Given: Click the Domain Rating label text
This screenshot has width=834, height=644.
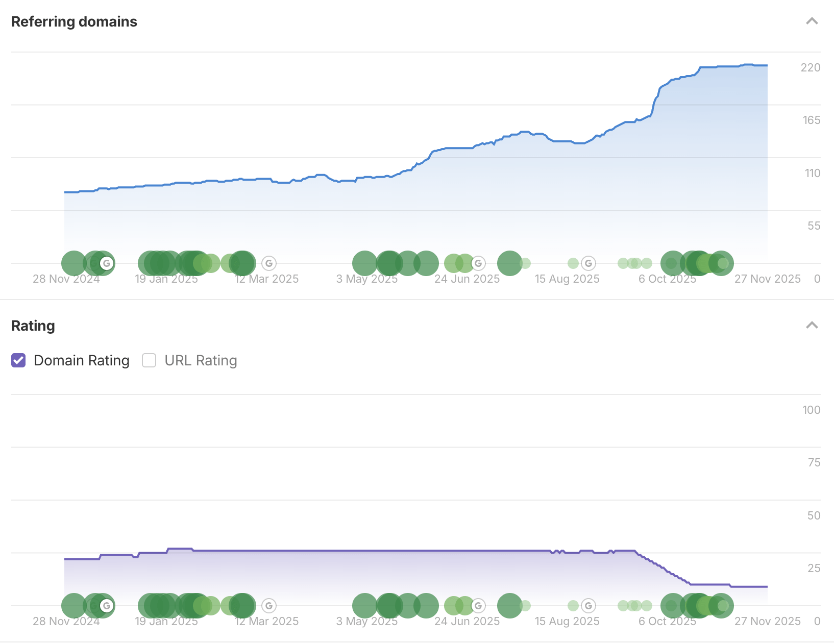Looking at the screenshot, I should pos(81,361).
